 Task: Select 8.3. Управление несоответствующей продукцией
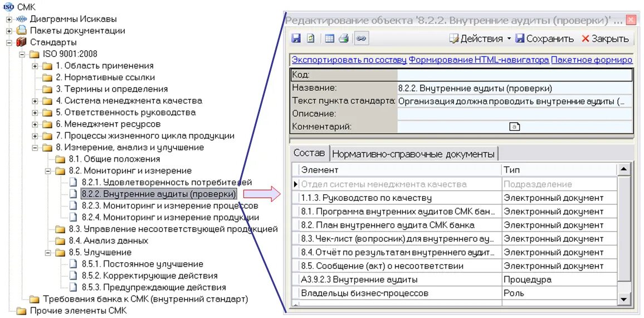click(x=173, y=229)
